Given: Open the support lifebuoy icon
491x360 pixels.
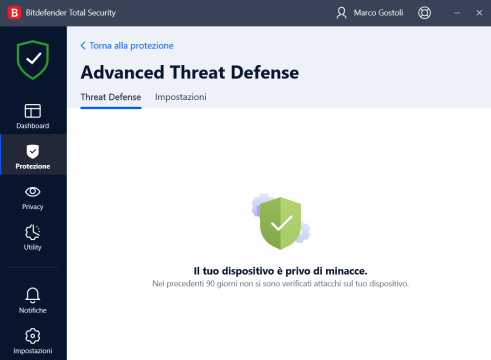Looking at the screenshot, I should [424, 13].
